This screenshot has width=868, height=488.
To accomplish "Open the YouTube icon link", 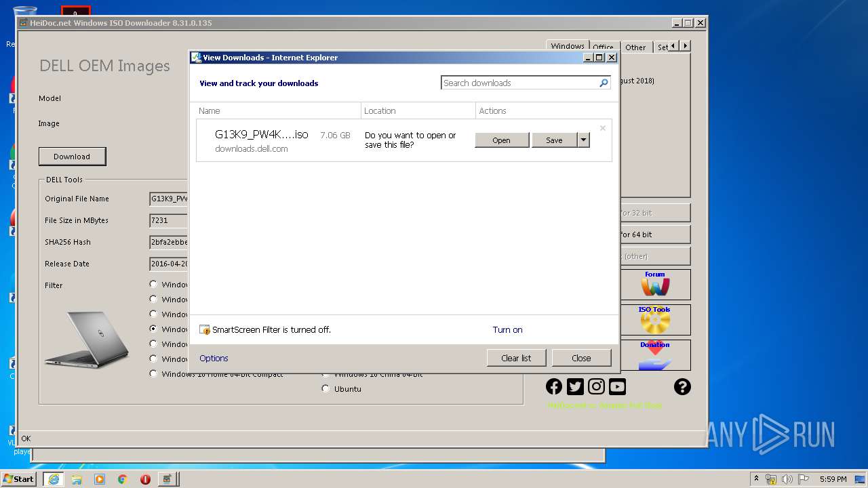I will (x=617, y=386).
